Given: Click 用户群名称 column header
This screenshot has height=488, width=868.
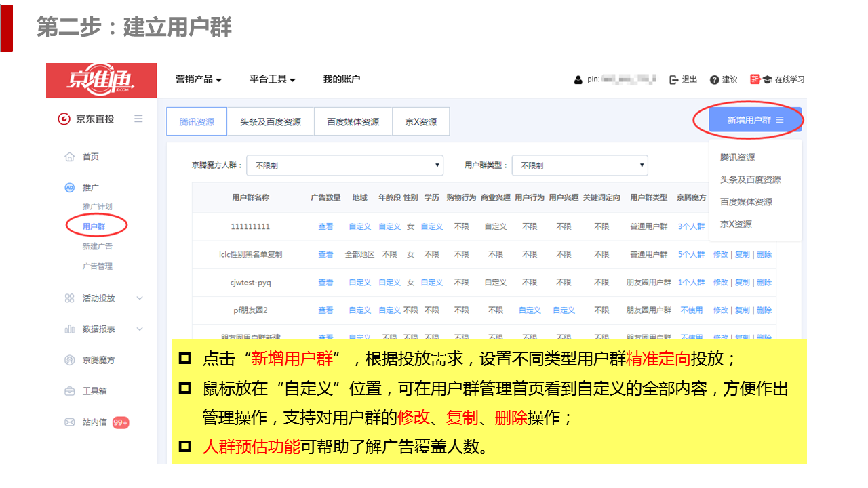Looking at the screenshot, I should [250, 198].
